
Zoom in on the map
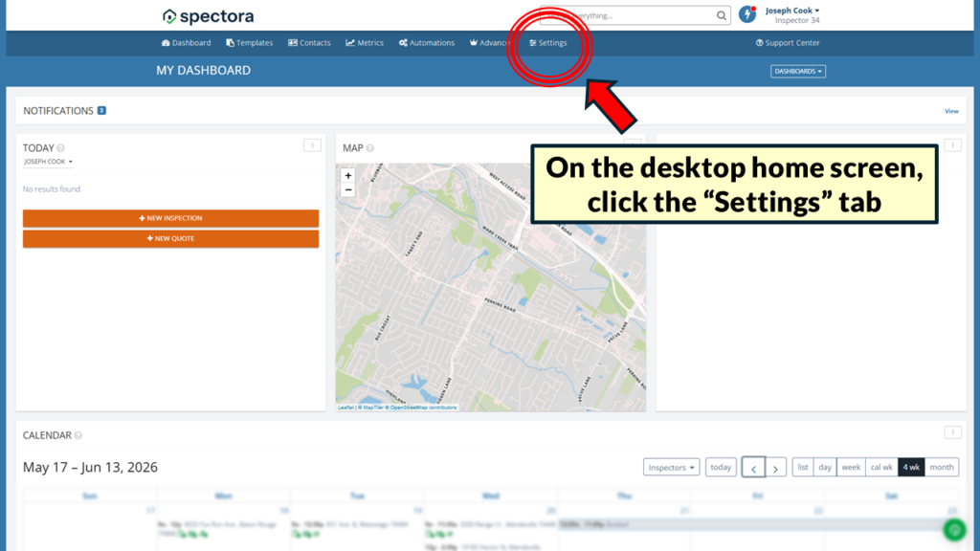pyautogui.click(x=348, y=176)
